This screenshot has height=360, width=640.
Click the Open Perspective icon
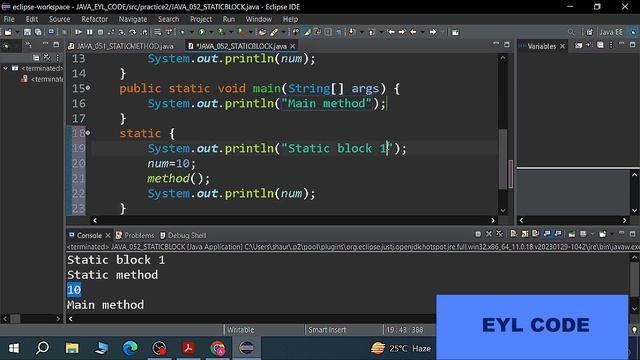coord(589,32)
